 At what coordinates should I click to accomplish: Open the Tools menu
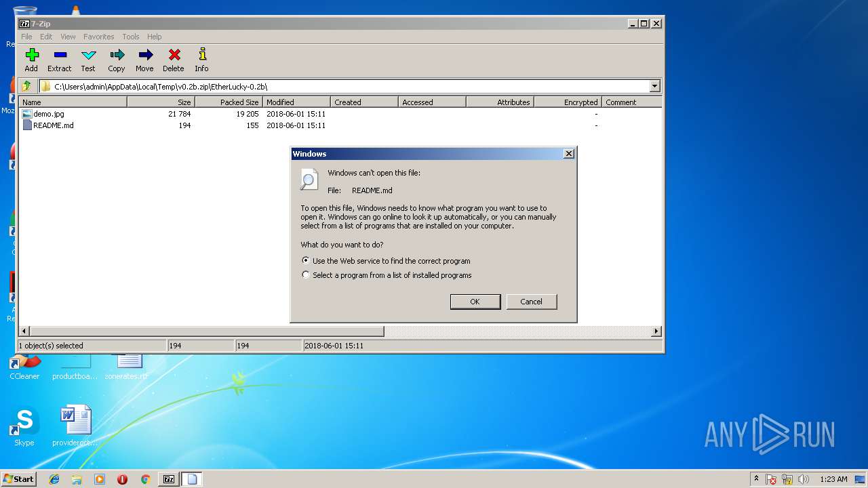tap(131, 37)
